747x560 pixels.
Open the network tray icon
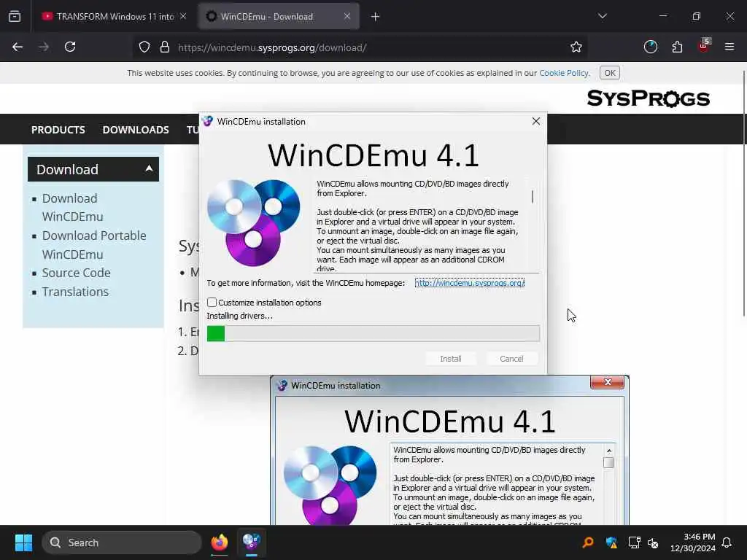634,542
